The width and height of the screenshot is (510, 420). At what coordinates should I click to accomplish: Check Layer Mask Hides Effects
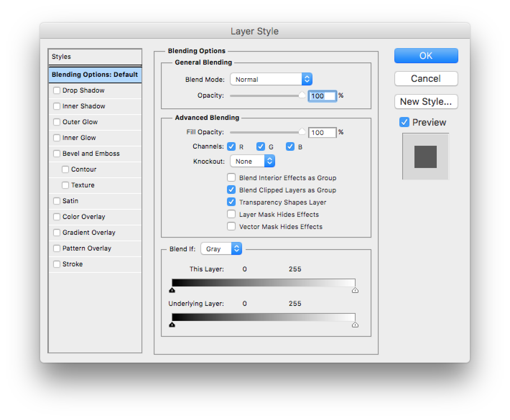(x=231, y=214)
